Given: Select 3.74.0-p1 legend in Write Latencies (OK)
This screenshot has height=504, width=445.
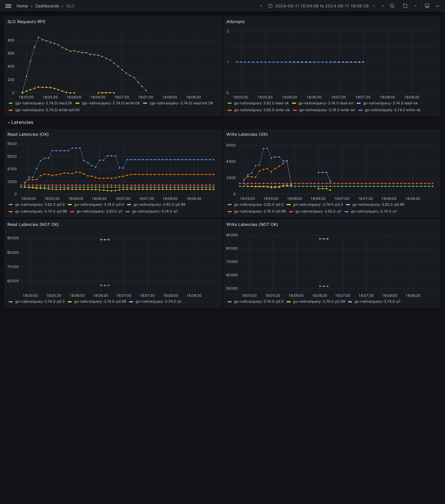Looking at the screenshot, I should click(374, 211).
